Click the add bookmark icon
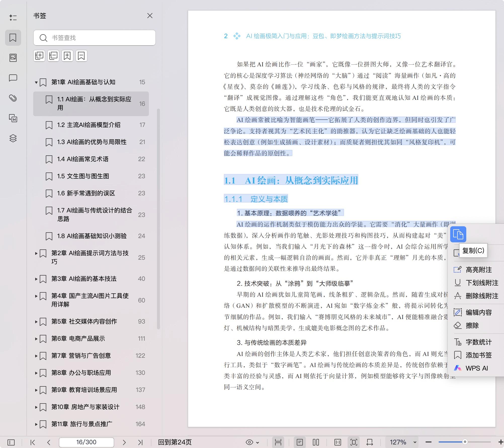Viewport: 504px width, 448px height. 67,56
